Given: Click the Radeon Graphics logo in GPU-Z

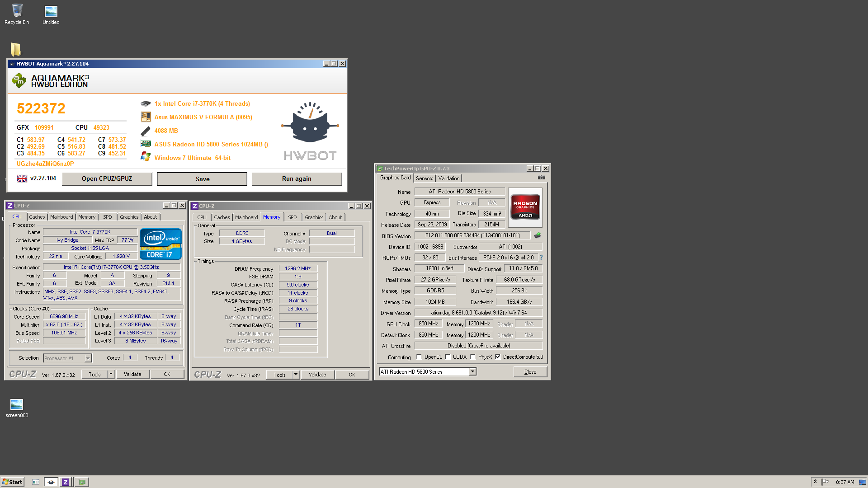Looking at the screenshot, I should click(525, 207).
